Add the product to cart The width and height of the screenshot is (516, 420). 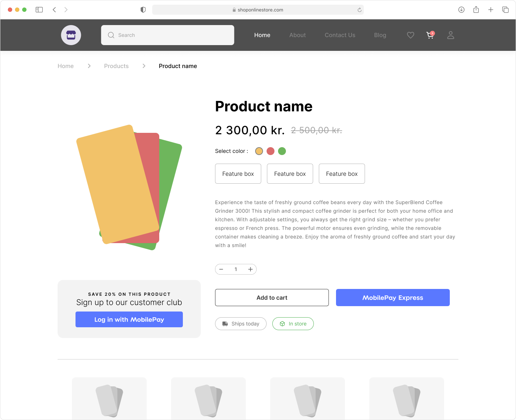(272, 298)
